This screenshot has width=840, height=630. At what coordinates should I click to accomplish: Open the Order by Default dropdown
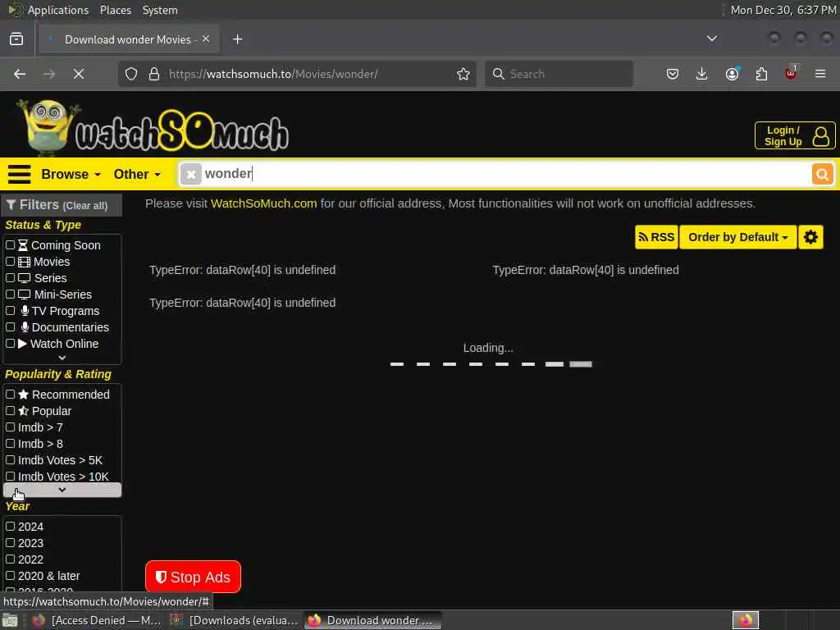737,237
